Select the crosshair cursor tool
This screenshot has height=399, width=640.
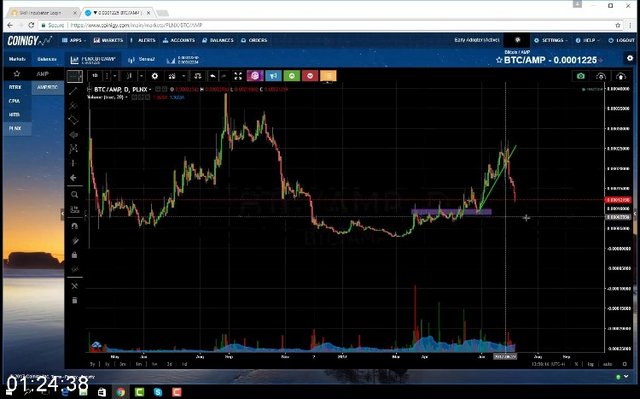tap(74, 76)
